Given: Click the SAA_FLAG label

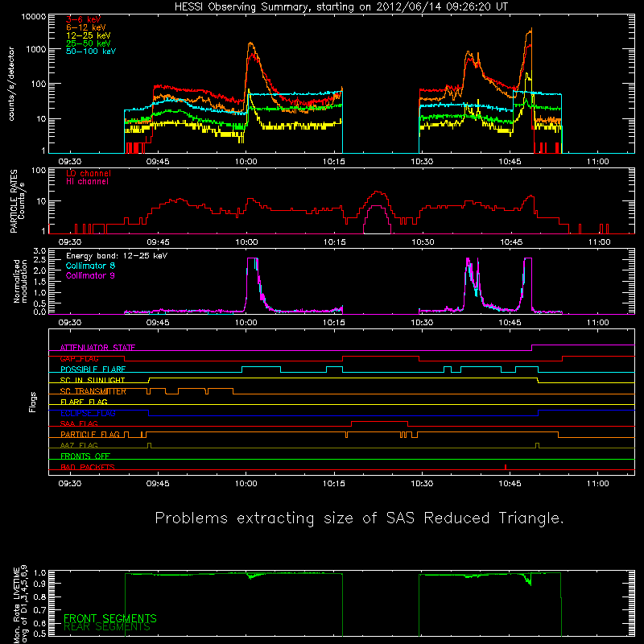Looking at the screenshot, I should (79, 424).
